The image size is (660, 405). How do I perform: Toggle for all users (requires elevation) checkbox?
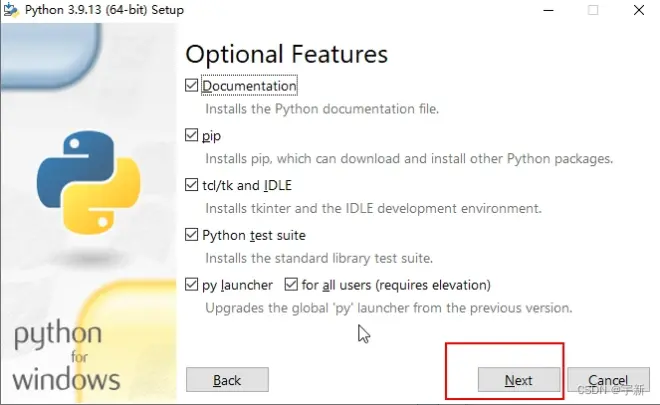click(x=291, y=284)
